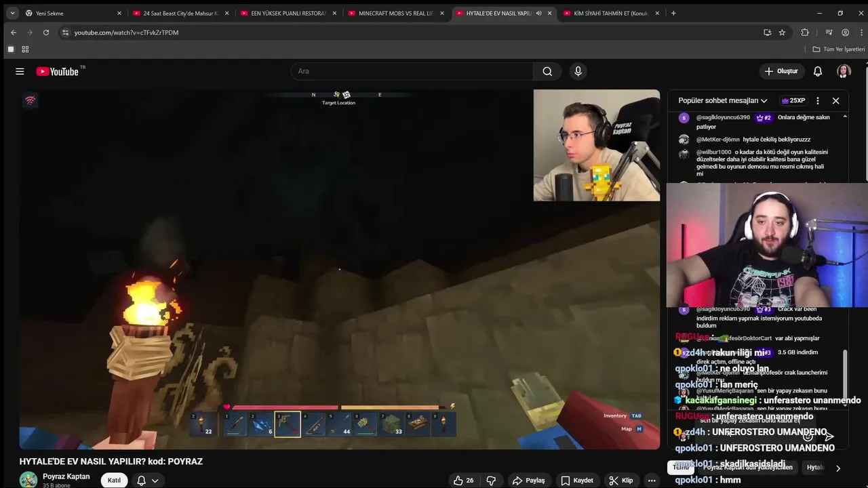Image resolution: width=868 pixels, height=488 pixels.
Task: Click the video title HYTALE'DE EV NASIL YAPILIR
Action: 111,462
